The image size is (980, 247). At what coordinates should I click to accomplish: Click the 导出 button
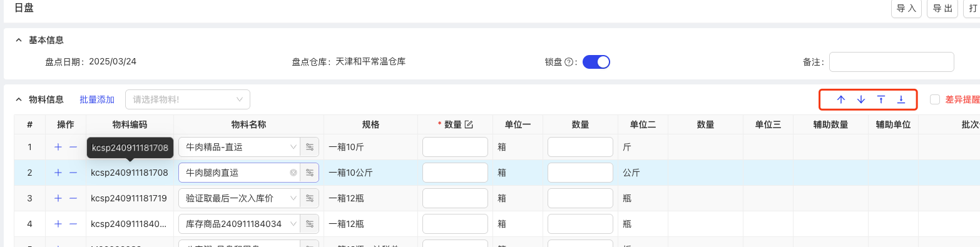942,9
